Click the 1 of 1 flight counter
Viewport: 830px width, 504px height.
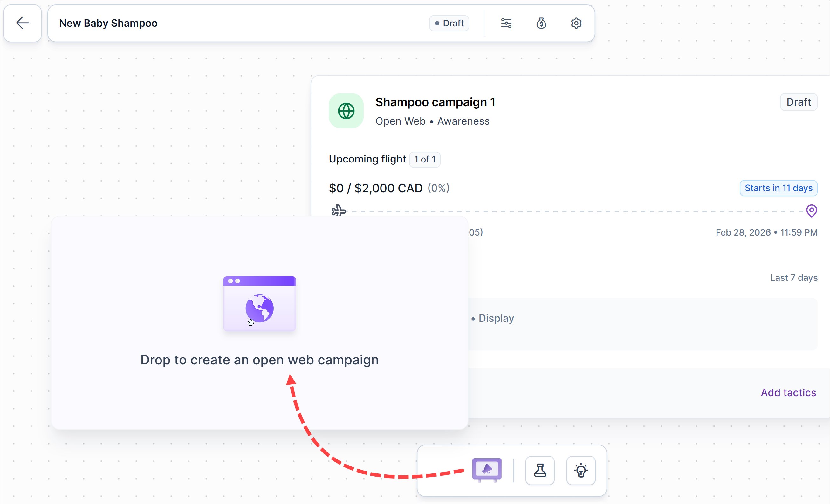coord(424,159)
